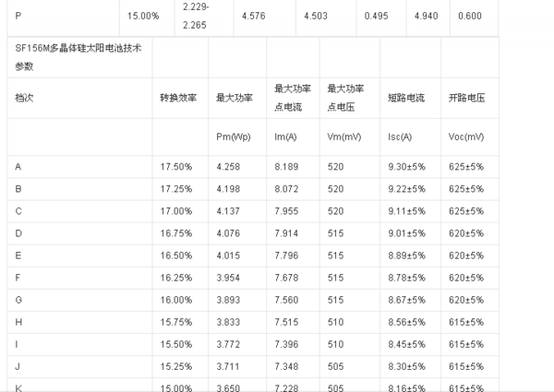Click grade F row label

point(18,278)
